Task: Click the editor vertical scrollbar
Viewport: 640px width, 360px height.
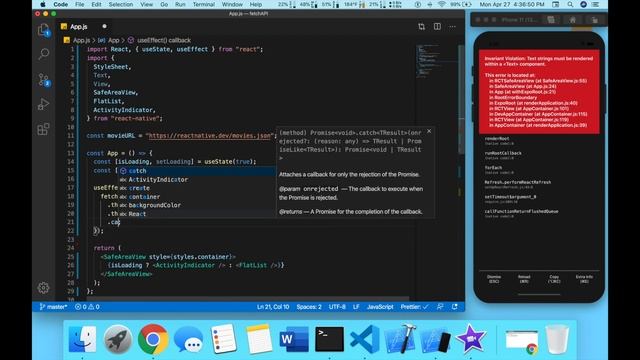Action: tap(460, 100)
